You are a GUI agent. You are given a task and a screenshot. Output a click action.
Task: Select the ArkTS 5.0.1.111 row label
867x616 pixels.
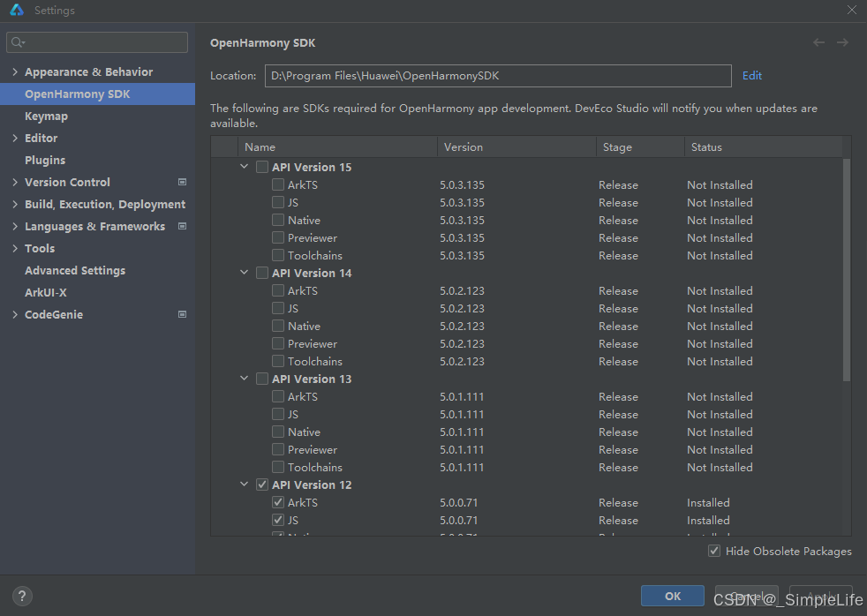(303, 396)
